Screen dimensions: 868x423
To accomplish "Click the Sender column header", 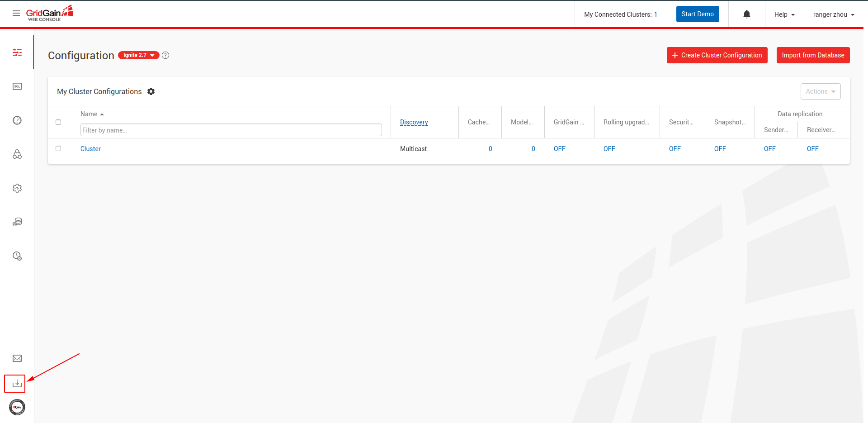I will [x=776, y=130].
